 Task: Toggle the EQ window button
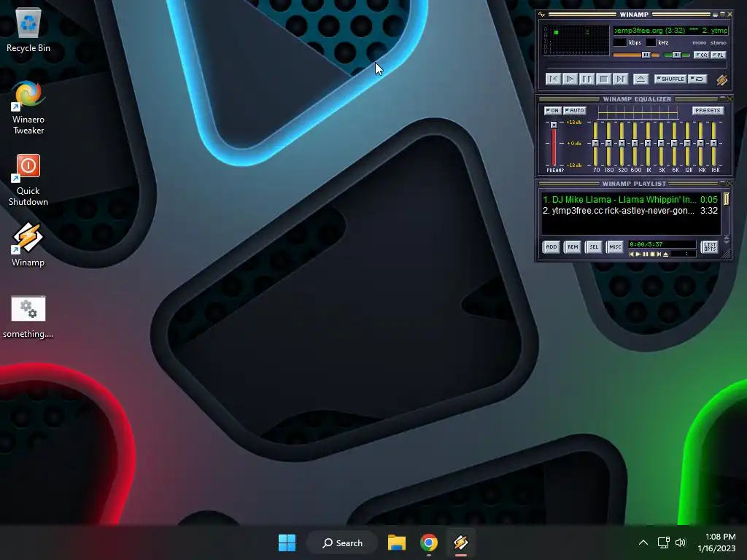point(701,55)
